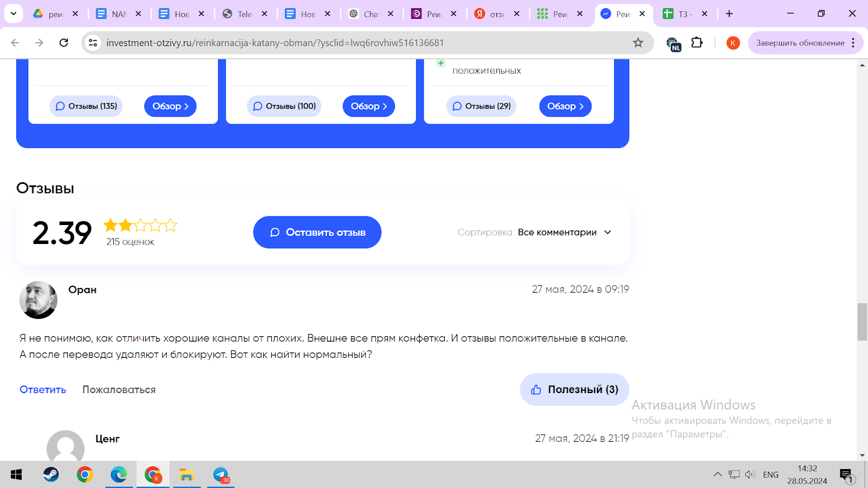
Task: Open Telegram from the taskbar
Action: [x=221, y=475]
